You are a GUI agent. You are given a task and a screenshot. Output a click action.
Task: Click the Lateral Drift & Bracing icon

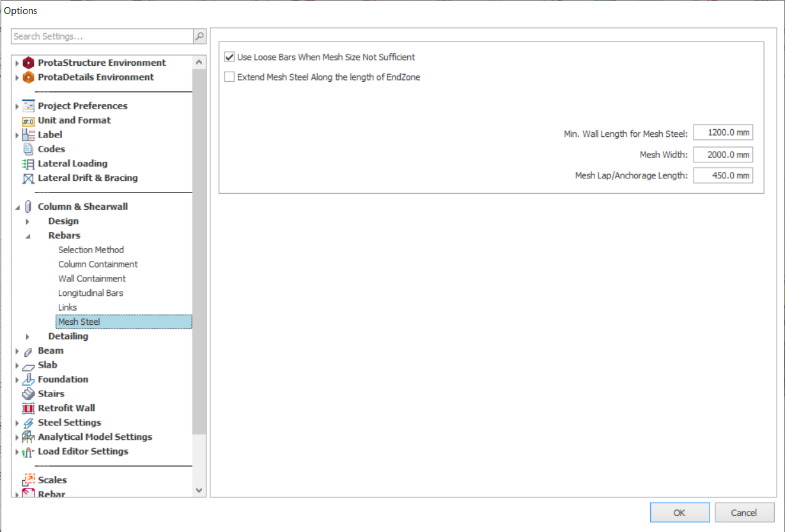(28, 178)
